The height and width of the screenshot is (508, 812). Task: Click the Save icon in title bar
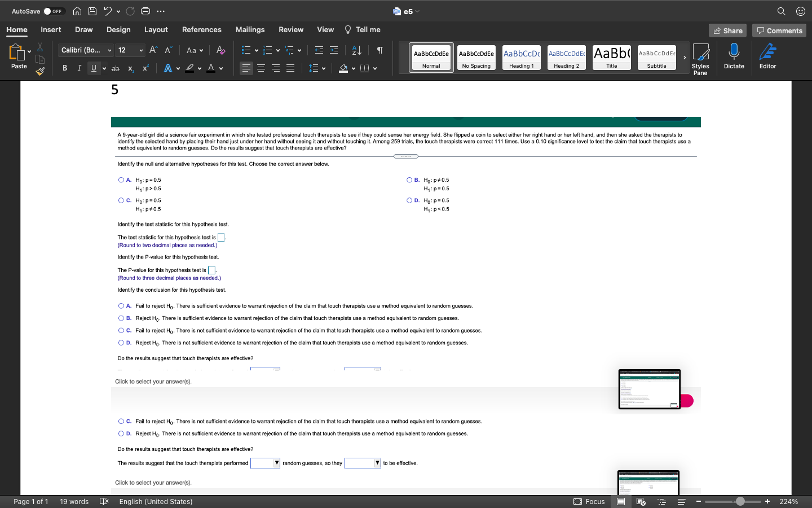pyautogui.click(x=92, y=11)
